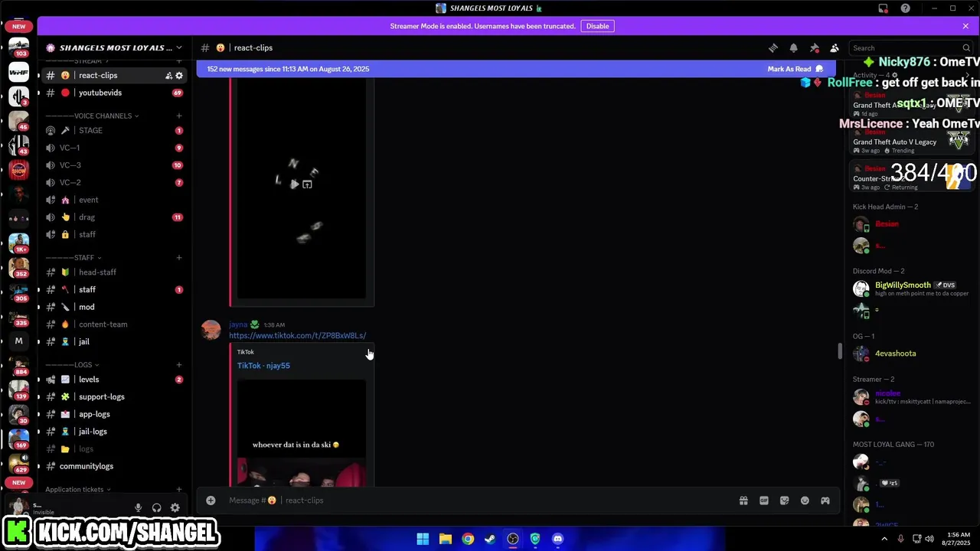980x551 pixels.
Task: Open the tiktok.com/t/ZP8BxW8Ls link
Action: click(297, 335)
